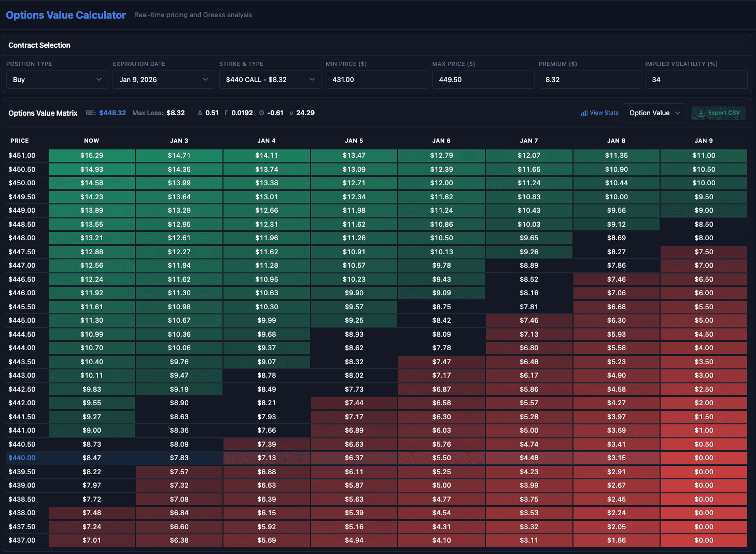Click the $7.13 cell under JAN 4
The image size is (756, 554).
click(267, 458)
